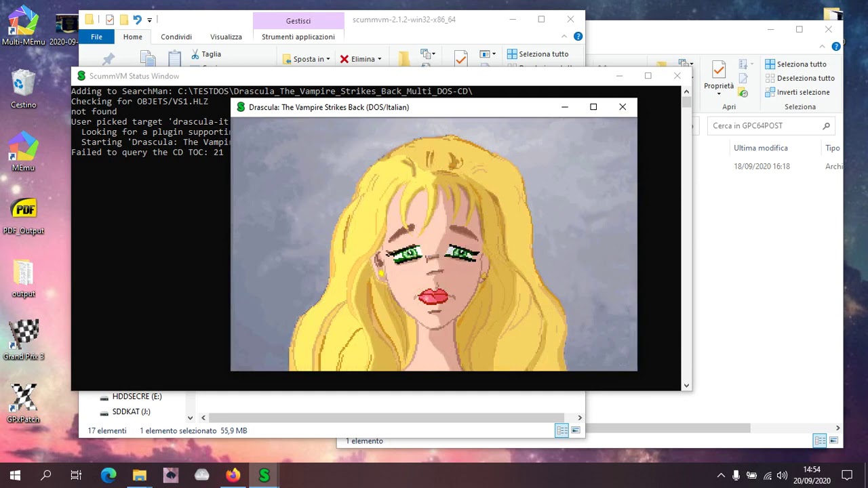Open the PDF_Output desktop icon
The image size is (868, 488).
click(23, 215)
